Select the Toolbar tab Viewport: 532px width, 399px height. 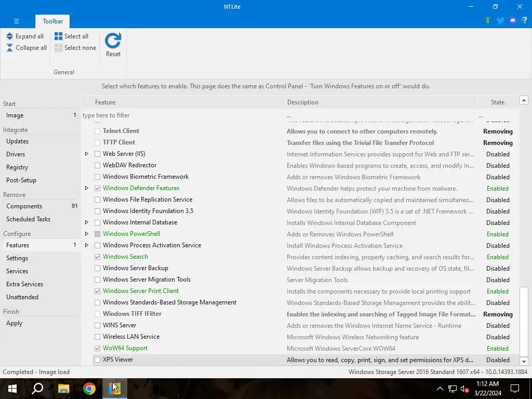(52, 21)
